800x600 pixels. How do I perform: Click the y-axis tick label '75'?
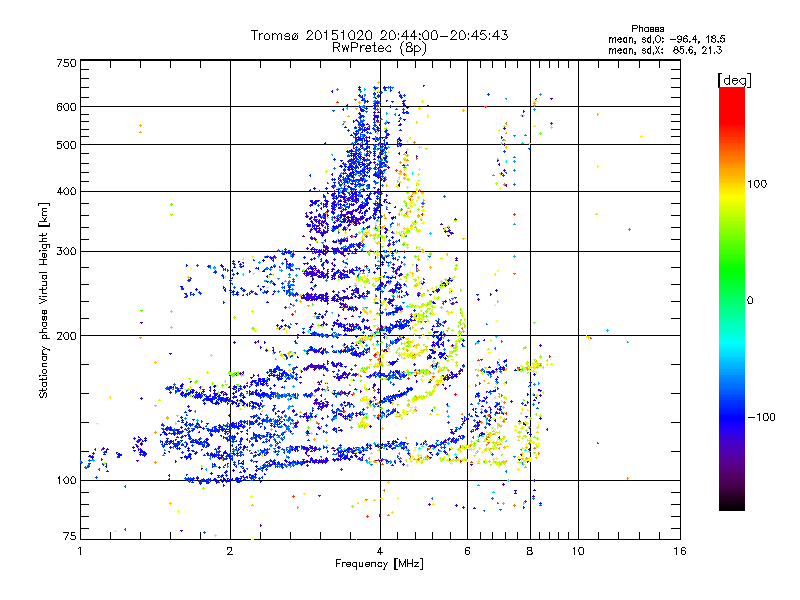(70, 536)
